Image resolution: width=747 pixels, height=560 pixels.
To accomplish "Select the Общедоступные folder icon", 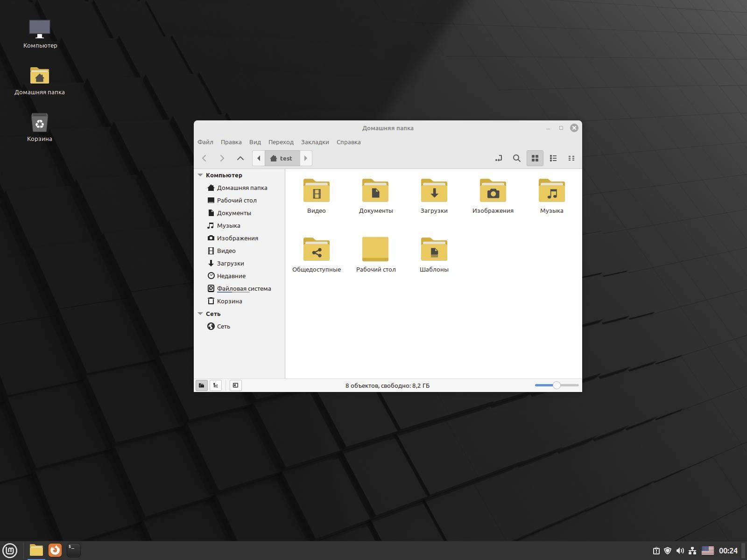I will pos(317,249).
